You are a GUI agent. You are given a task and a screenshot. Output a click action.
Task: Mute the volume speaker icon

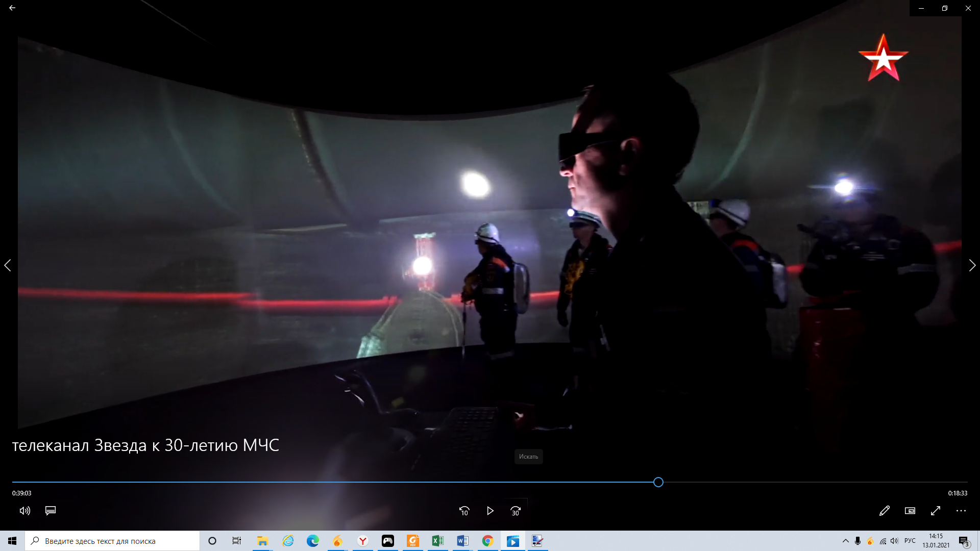point(25,511)
